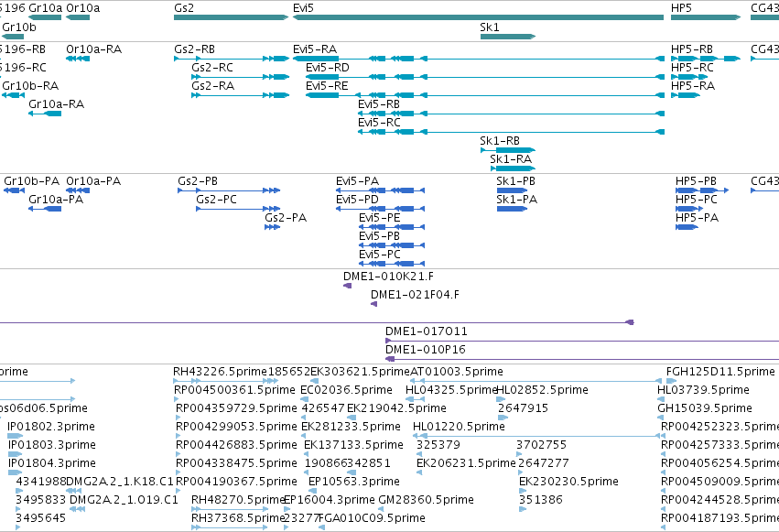Screen dimensions: 779x532
Task: Click transcript label HP5-RB
Action: 692,49
